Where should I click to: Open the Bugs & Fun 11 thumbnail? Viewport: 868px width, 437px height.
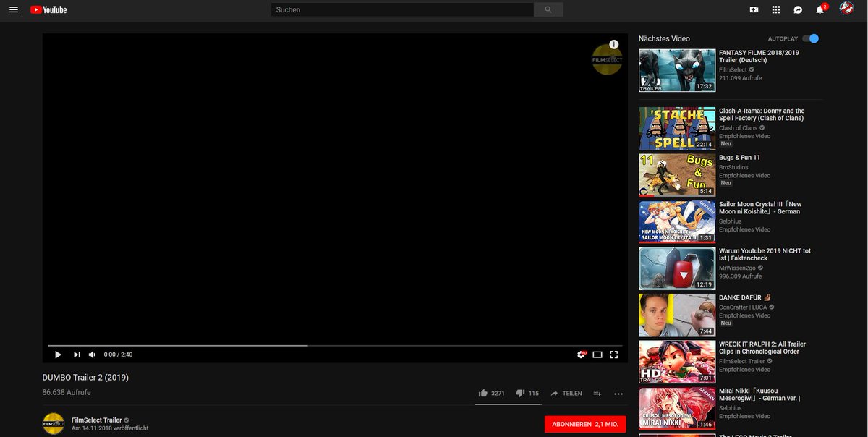(x=677, y=175)
